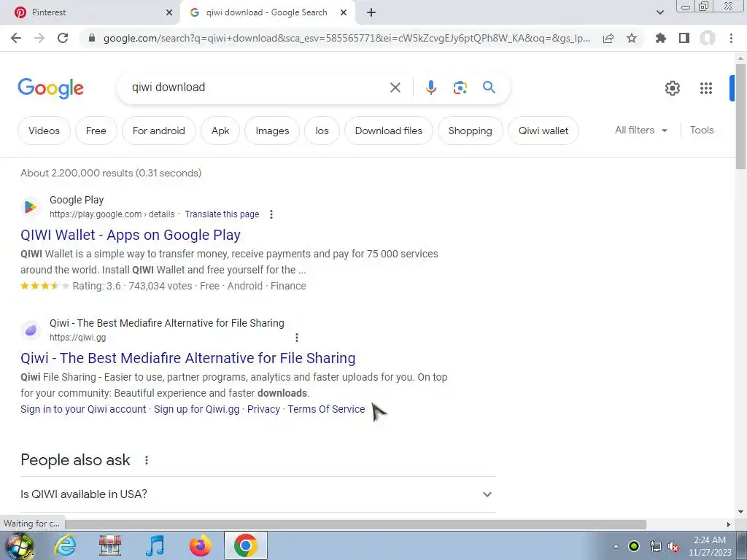Open the Chrome side panel

click(684, 38)
